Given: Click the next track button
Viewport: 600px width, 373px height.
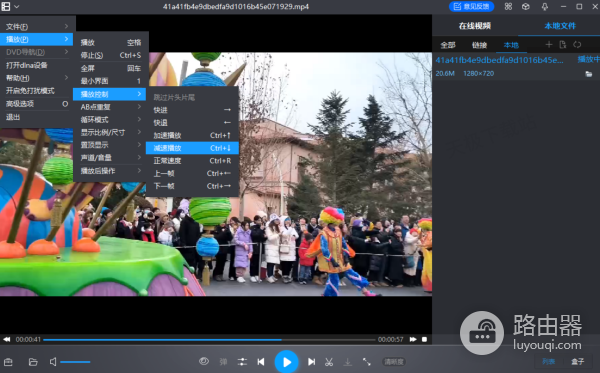Looking at the screenshot, I should pos(311,362).
